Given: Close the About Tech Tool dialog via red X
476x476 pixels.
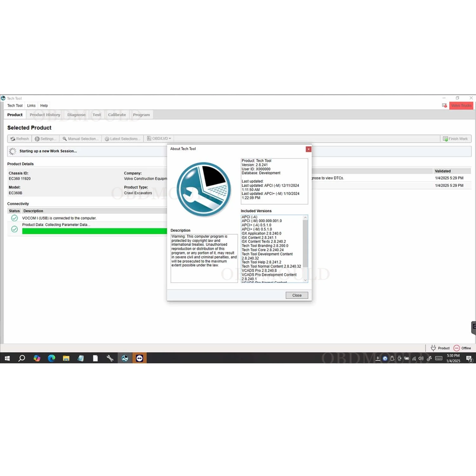Looking at the screenshot, I should (308, 149).
